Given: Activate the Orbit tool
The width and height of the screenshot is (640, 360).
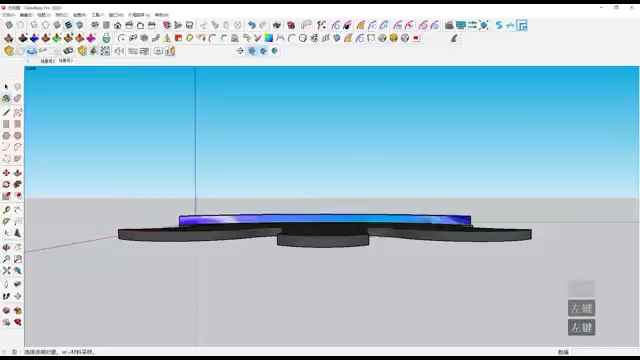Looking at the screenshot, I should 6,248.
